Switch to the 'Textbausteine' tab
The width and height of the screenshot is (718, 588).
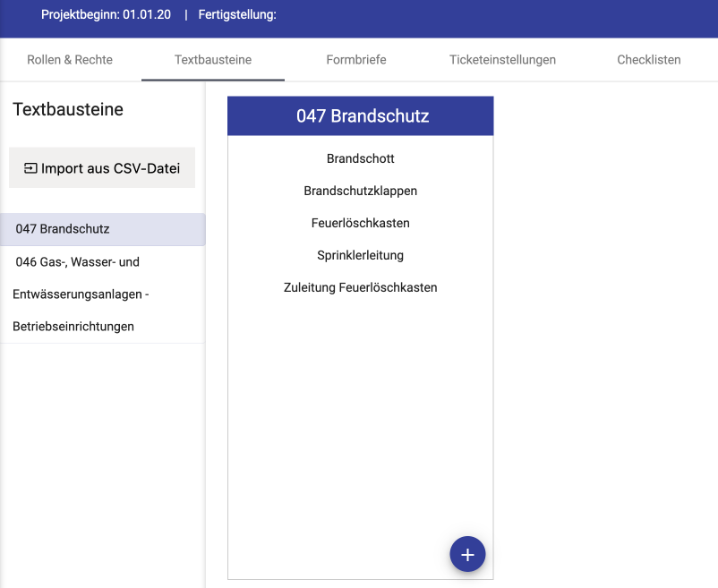[213, 60]
